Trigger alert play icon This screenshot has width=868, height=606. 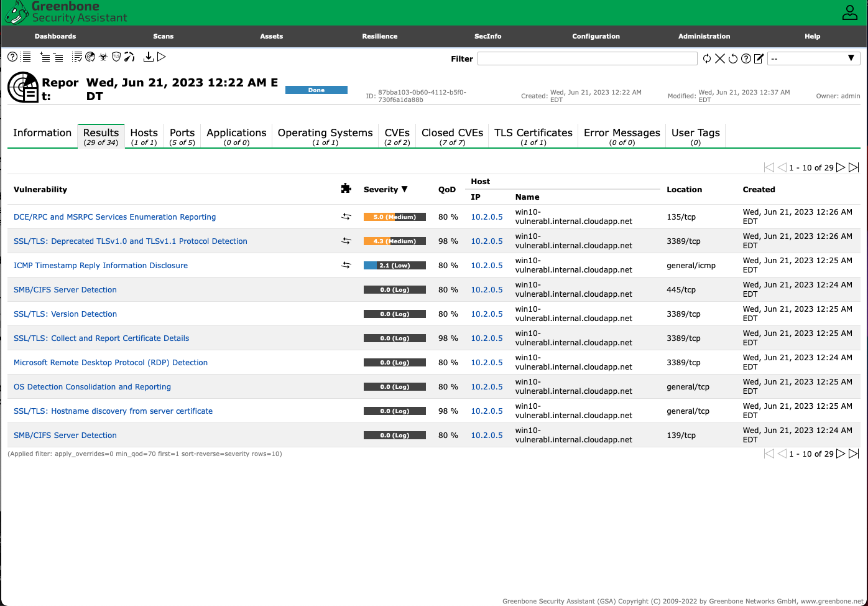161,57
